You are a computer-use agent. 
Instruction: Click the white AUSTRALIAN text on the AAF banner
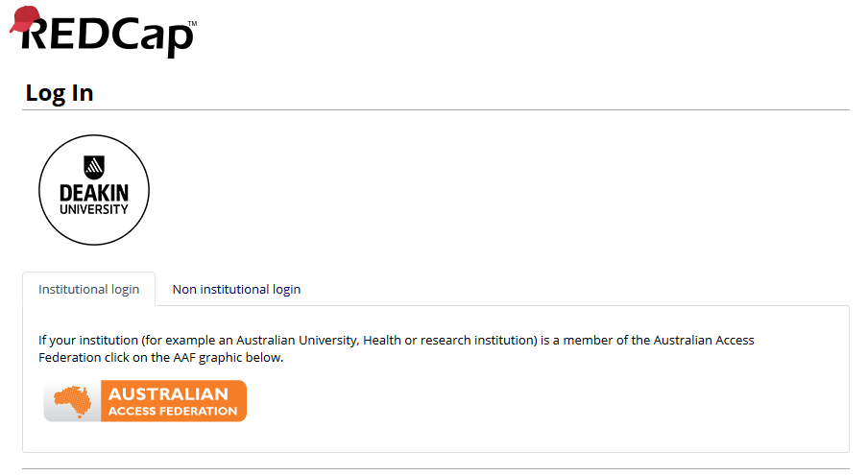click(168, 393)
